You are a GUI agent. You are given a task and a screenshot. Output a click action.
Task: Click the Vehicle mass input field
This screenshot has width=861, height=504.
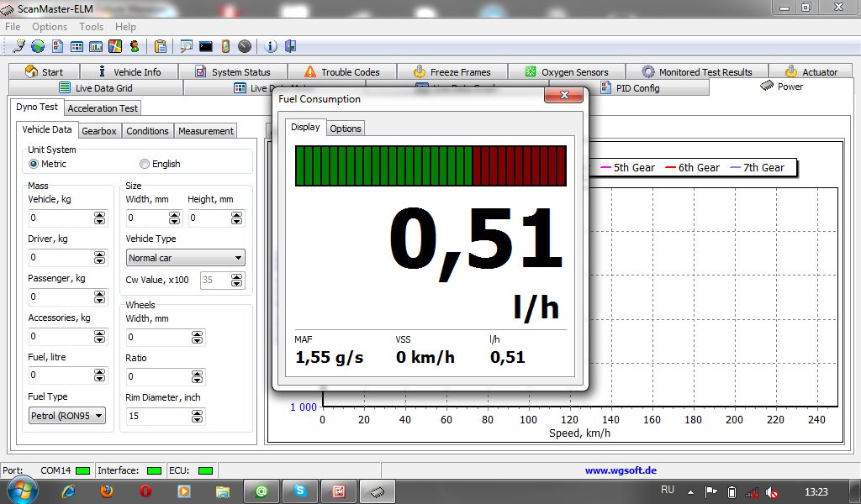click(x=61, y=218)
